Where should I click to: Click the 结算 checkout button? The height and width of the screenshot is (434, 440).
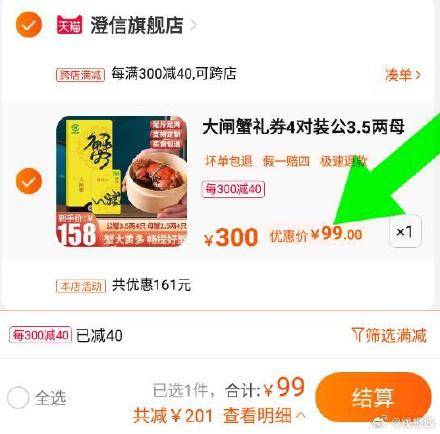(373, 397)
